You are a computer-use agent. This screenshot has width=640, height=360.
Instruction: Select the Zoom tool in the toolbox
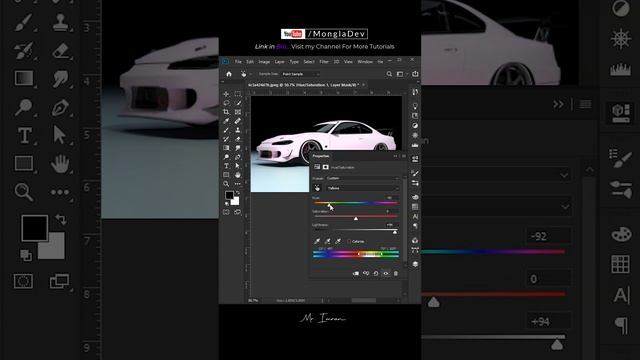pyautogui.click(x=226, y=184)
